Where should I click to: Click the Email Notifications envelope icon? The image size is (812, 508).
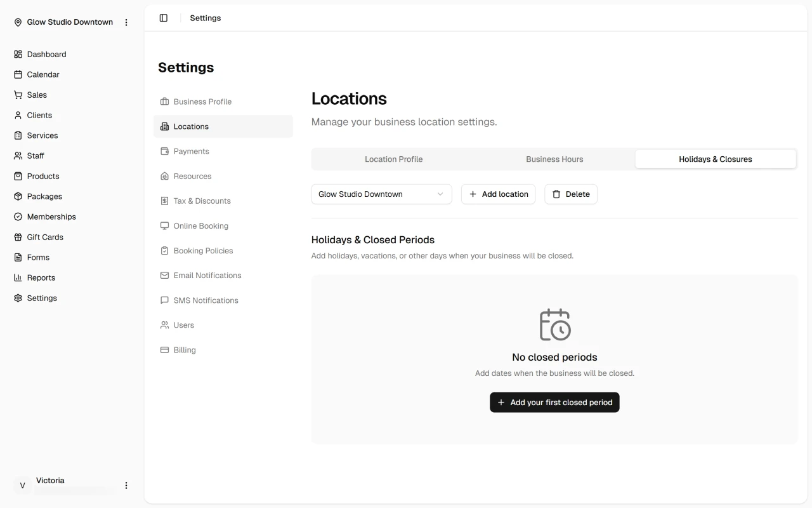[x=164, y=275]
